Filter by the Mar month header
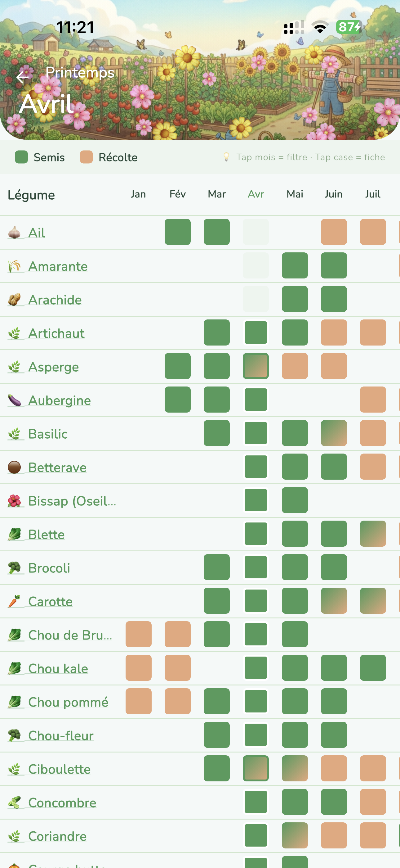This screenshot has width=400, height=868. (x=216, y=194)
